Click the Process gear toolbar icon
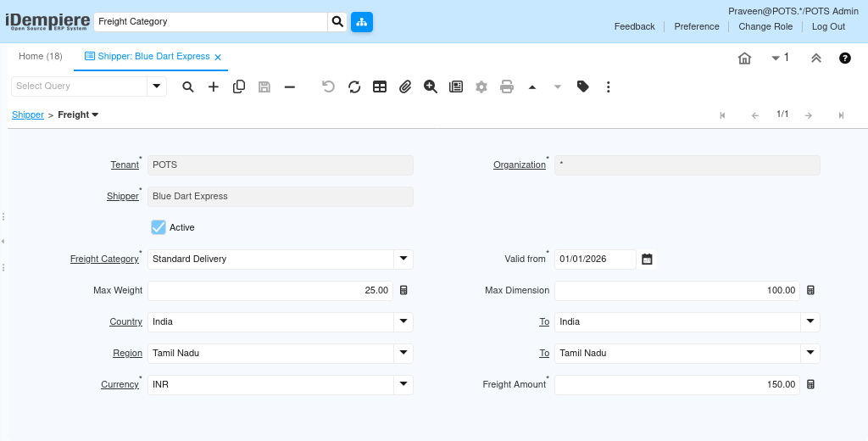This screenshot has width=868, height=441. (x=481, y=87)
